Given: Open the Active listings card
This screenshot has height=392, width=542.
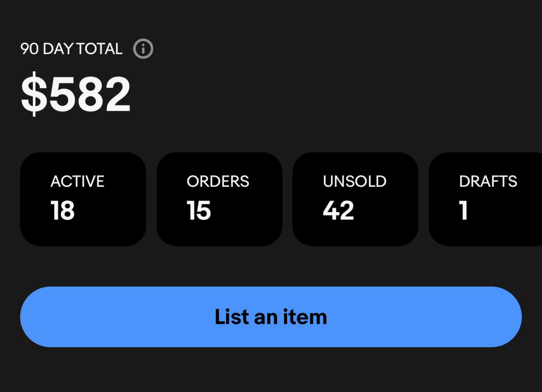Looking at the screenshot, I should point(83,199).
